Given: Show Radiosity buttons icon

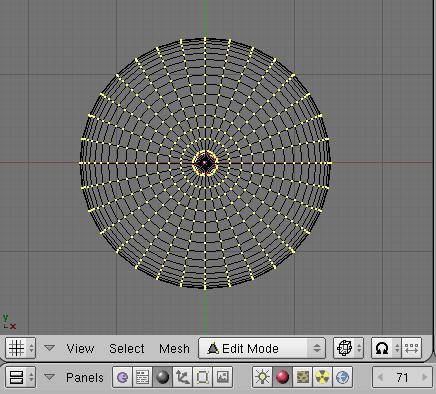Looking at the screenshot, I should click(322, 377).
